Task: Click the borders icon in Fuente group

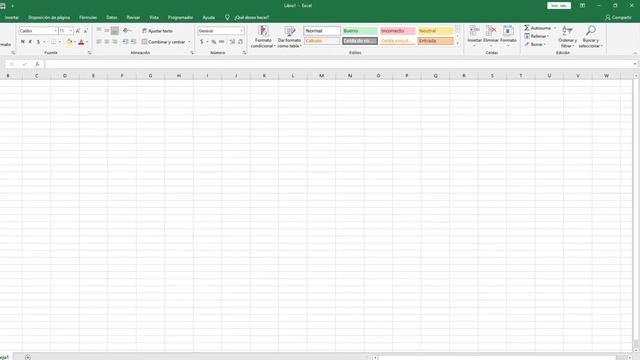Action: click(x=53, y=42)
